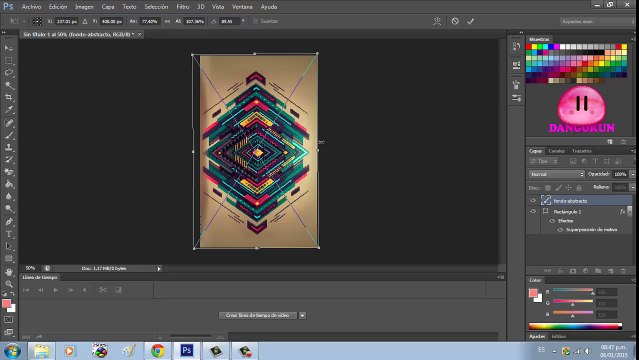Hide the Rectángulo 1 layer
Viewport: 639px width, 360px height.
(x=533, y=212)
